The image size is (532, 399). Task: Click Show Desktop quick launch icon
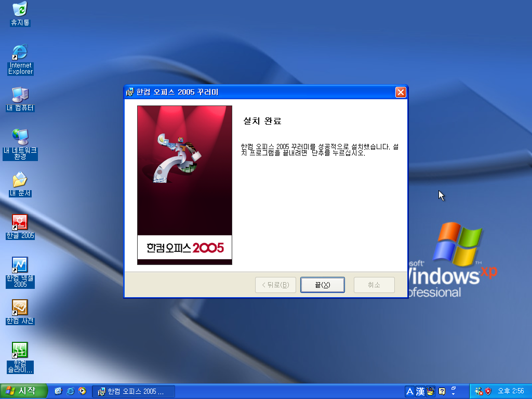pyautogui.click(x=58, y=391)
